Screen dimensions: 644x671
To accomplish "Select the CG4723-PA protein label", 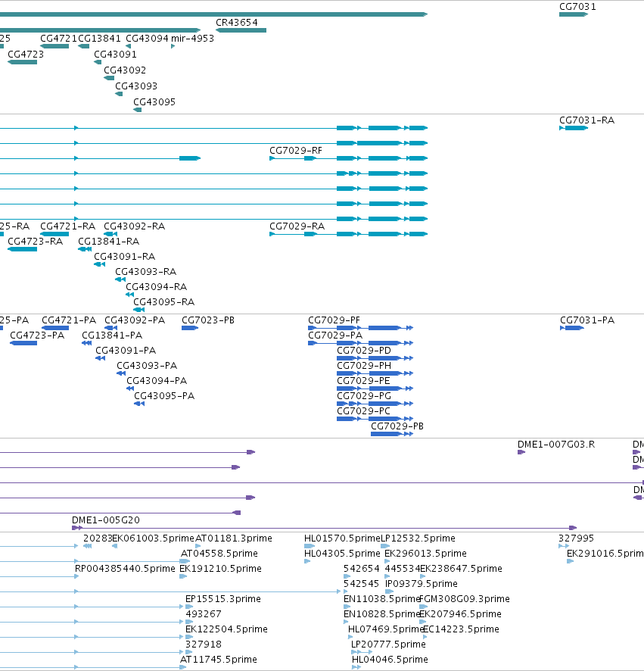I will [37, 335].
